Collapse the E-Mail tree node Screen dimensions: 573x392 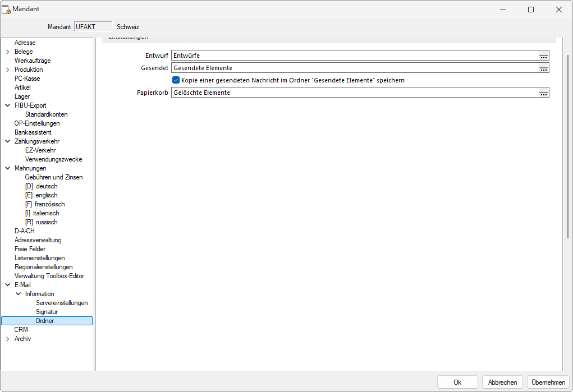pos(8,285)
